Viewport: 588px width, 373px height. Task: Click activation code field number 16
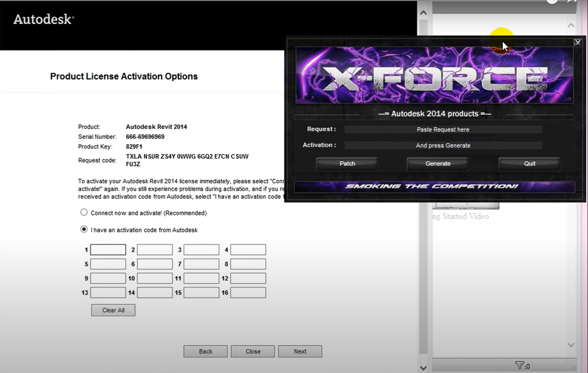(x=248, y=293)
